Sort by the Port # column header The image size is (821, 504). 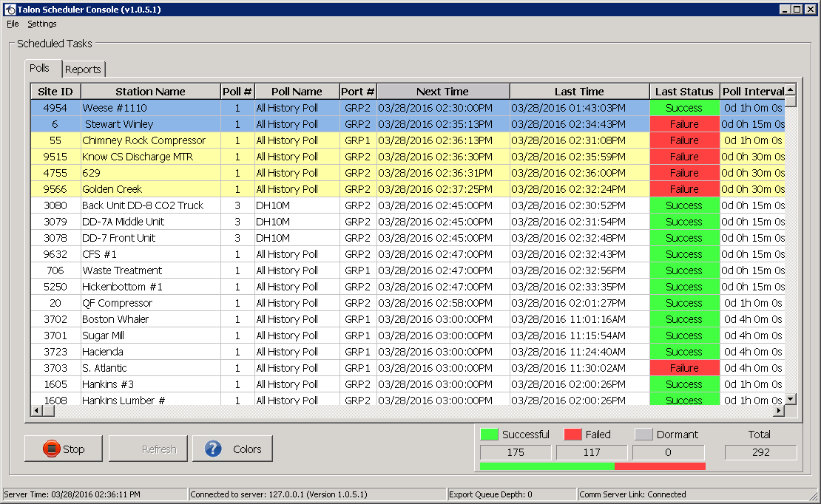(x=358, y=92)
